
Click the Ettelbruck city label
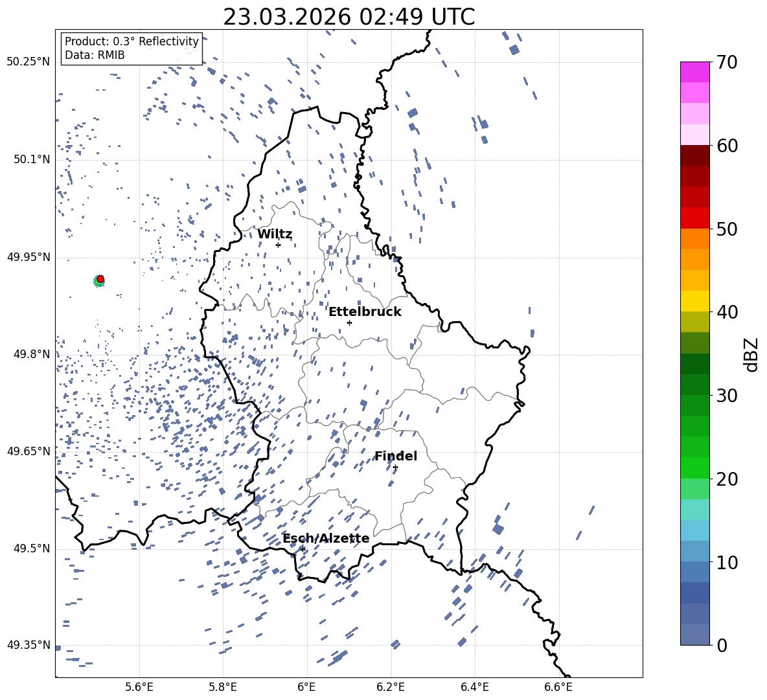[x=365, y=312]
